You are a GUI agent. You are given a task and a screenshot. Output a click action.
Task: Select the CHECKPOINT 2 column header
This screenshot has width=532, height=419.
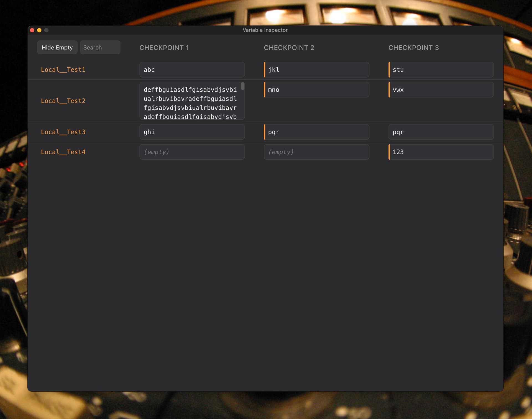point(289,48)
